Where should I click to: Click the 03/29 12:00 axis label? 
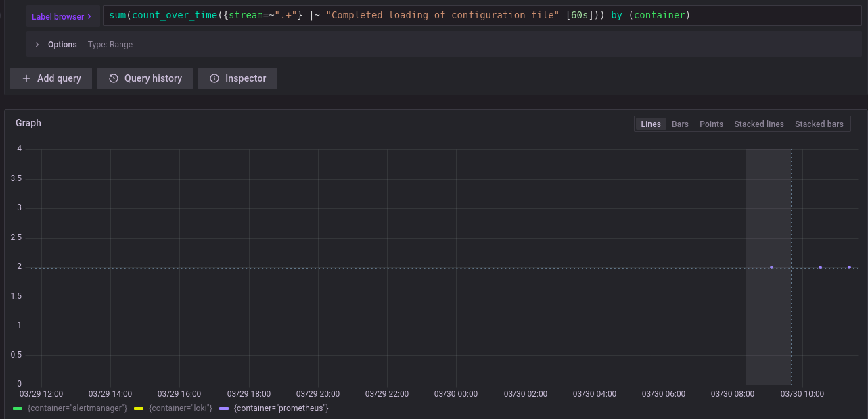[41, 393]
